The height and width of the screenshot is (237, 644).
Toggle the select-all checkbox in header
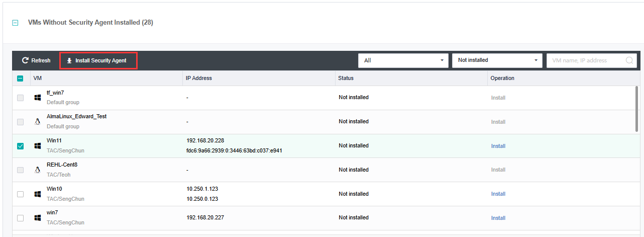[21, 78]
